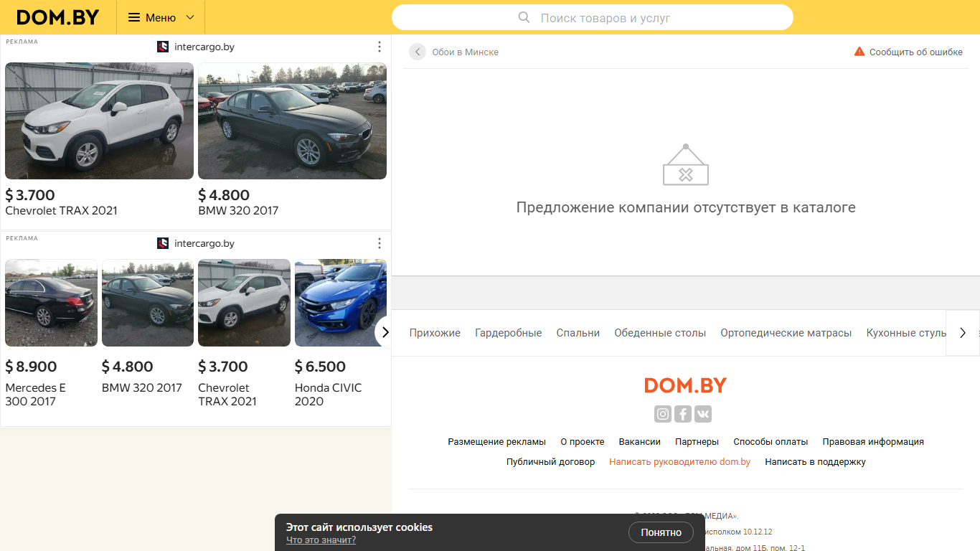Click the DOM.BY logo in header
Viewport: 980px width, 551px height.
pos(58,17)
